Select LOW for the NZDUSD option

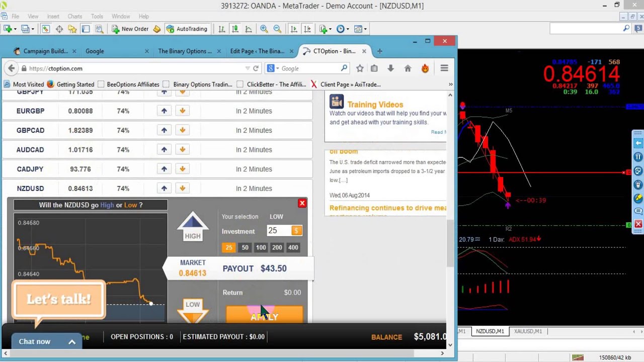(x=193, y=312)
